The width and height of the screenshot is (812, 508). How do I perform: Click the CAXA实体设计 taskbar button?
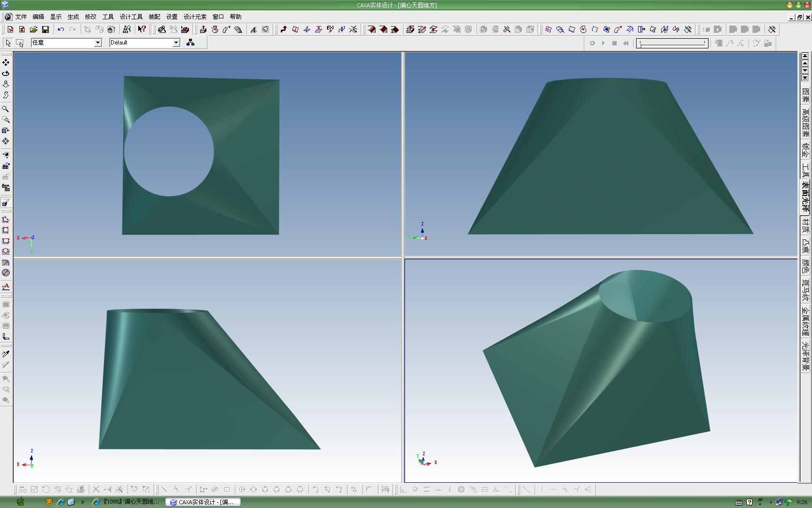click(x=203, y=502)
